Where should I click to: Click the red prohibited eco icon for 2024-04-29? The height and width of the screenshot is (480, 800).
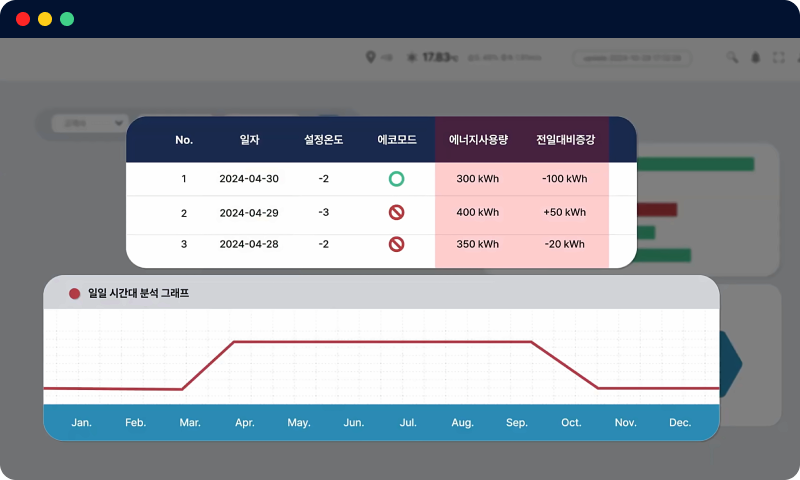[396, 212]
